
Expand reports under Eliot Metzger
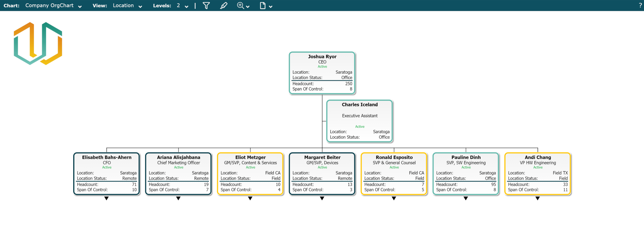tap(250, 199)
